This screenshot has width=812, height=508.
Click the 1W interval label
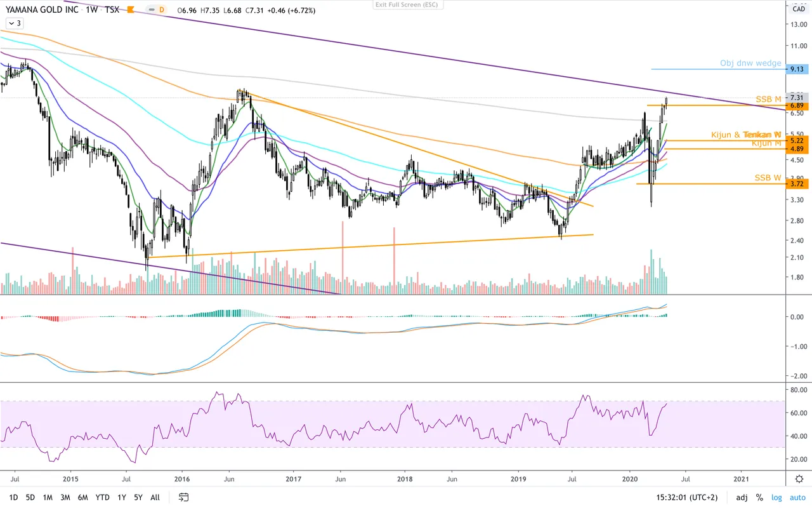point(93,10)
